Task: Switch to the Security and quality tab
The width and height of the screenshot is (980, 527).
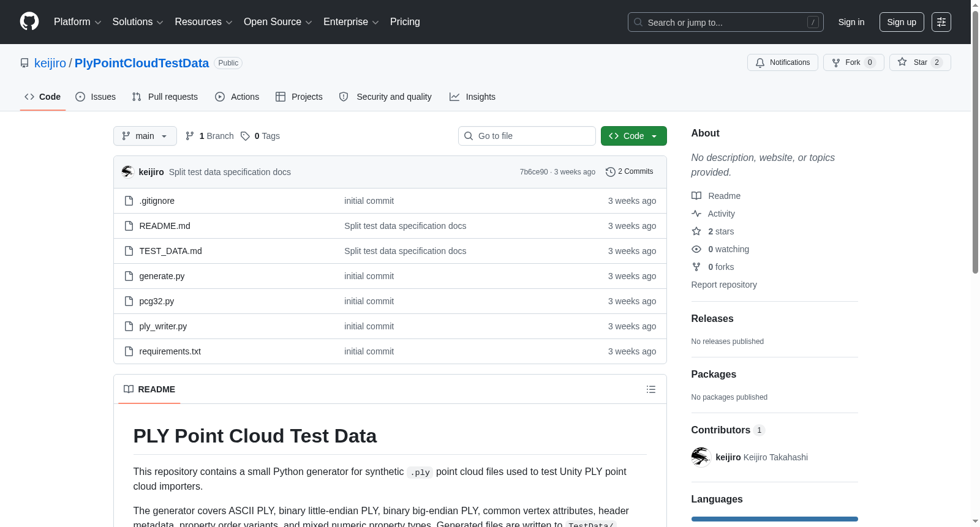Action: 385,97
